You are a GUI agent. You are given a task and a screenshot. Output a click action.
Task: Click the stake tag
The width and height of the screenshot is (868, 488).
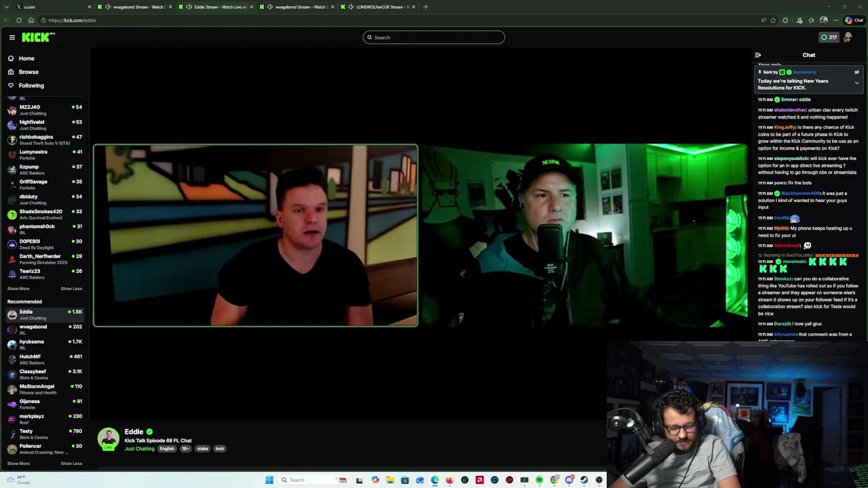202,449
